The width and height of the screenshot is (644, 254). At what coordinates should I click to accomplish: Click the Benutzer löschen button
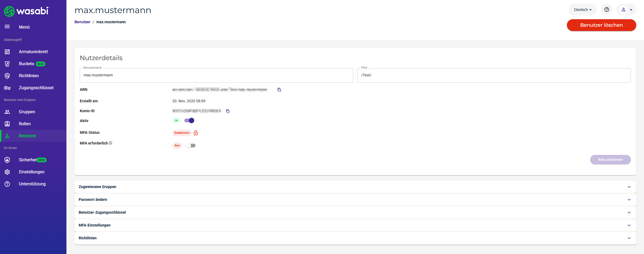(601, 25)
